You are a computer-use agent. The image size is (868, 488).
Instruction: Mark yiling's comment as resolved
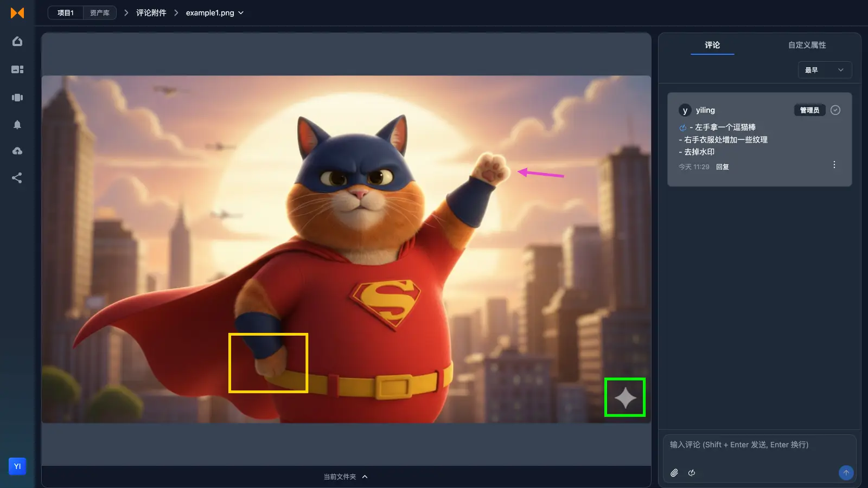(x=835, y=110)
